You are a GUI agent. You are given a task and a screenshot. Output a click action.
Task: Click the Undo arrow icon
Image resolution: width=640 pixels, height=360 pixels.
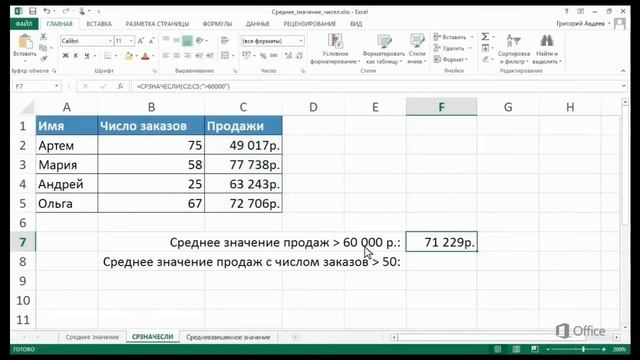[x=47, y=11]
